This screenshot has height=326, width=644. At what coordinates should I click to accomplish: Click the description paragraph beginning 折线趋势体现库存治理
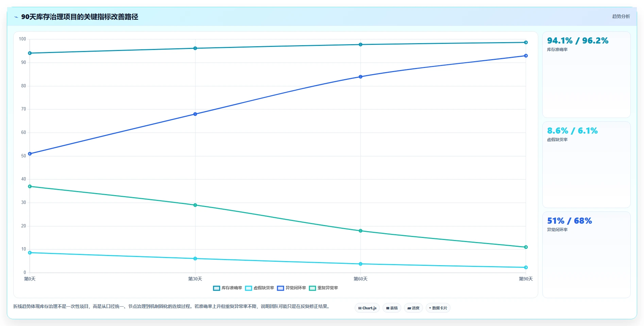pos(171,307)
